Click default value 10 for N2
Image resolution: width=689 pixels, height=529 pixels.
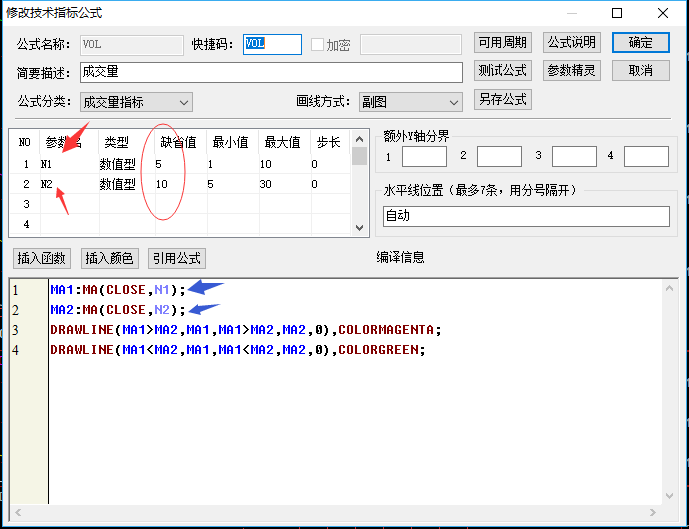pos(181,184)
